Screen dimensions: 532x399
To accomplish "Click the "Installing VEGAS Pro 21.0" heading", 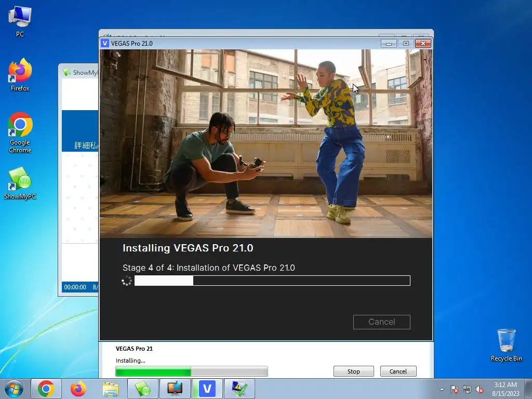I will (x=188, y=248).
